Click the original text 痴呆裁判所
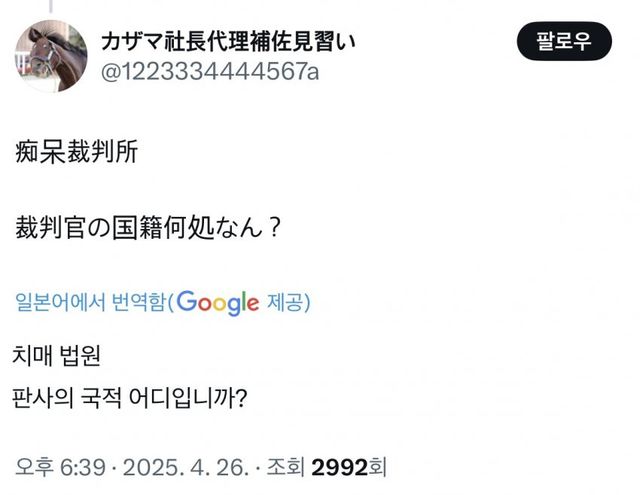640x495 pixels. click(x=78, y=153)
